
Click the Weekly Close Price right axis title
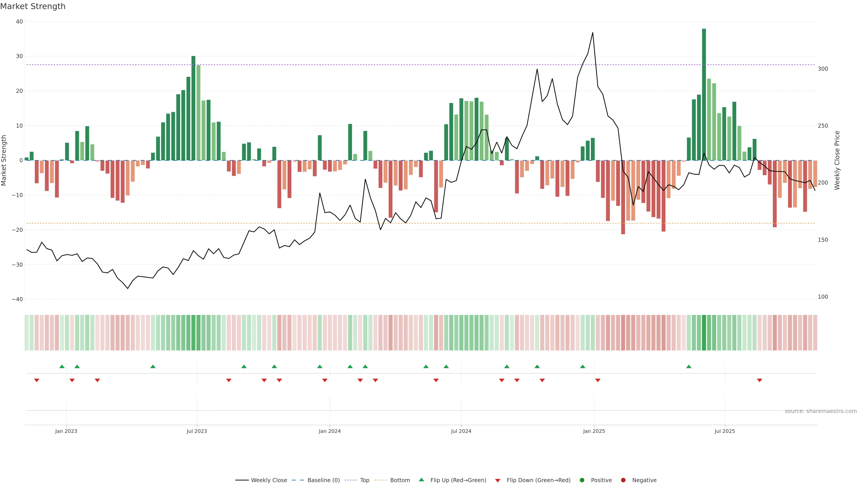pyautogui.click(x=837, y=160)
